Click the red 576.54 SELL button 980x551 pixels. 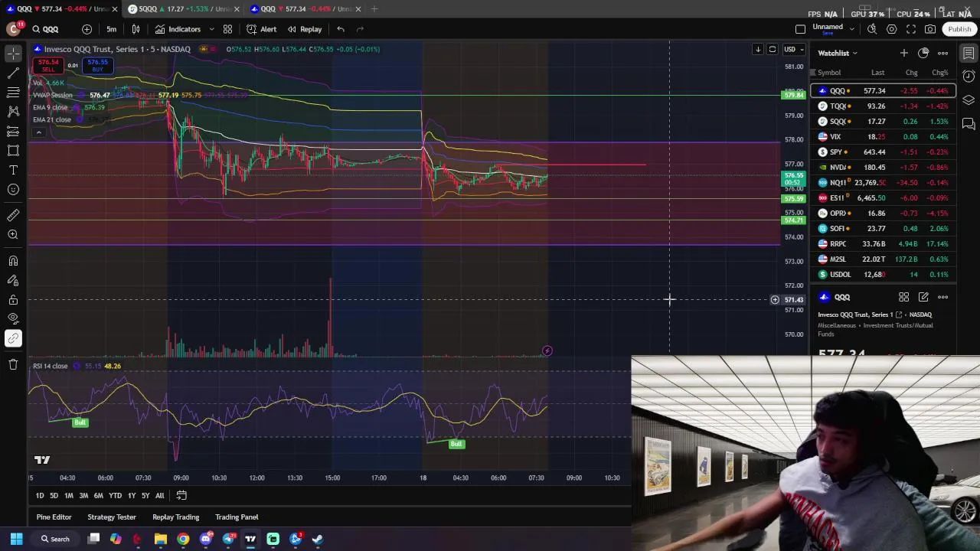coord(48,66)
